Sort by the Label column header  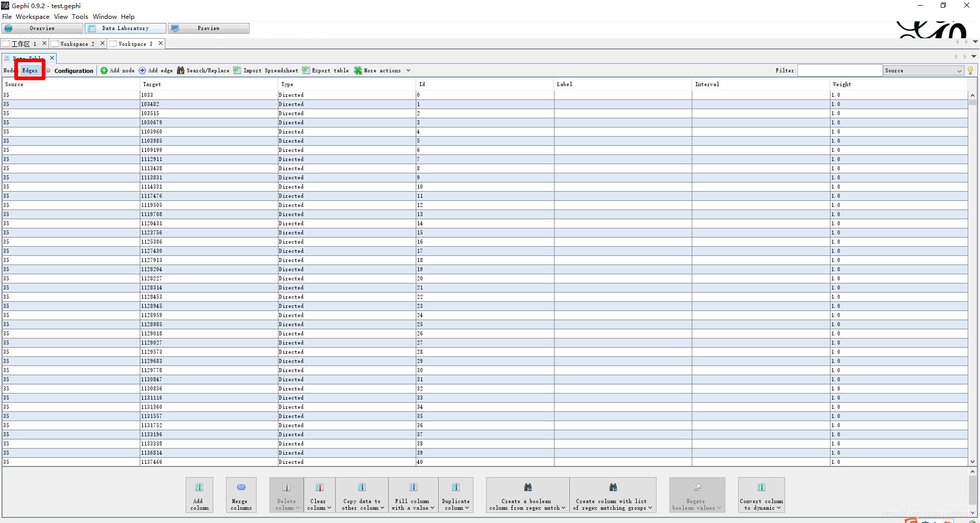point(622,85)
